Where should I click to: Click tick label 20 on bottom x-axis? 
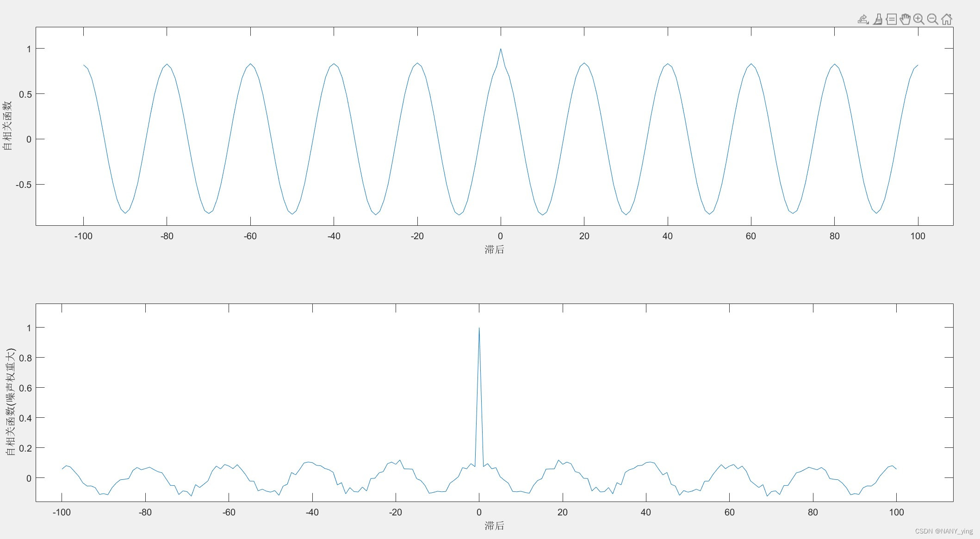pos(562,513)
